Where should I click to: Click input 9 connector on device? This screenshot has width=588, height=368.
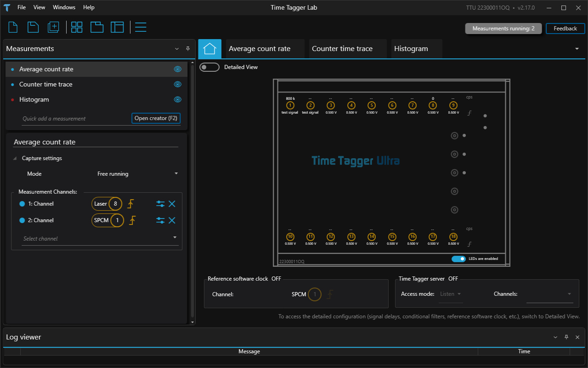click(453, 105)
